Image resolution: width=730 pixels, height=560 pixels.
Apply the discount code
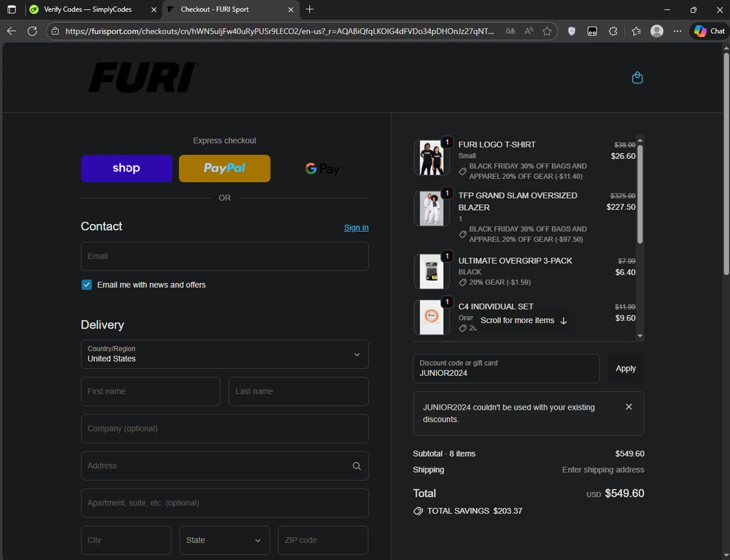(626, 369)
